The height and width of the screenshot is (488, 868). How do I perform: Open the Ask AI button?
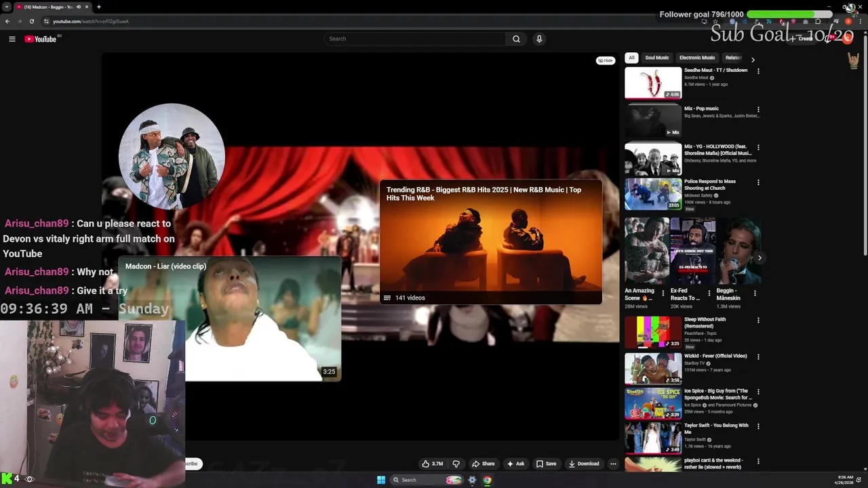(515, 464)
